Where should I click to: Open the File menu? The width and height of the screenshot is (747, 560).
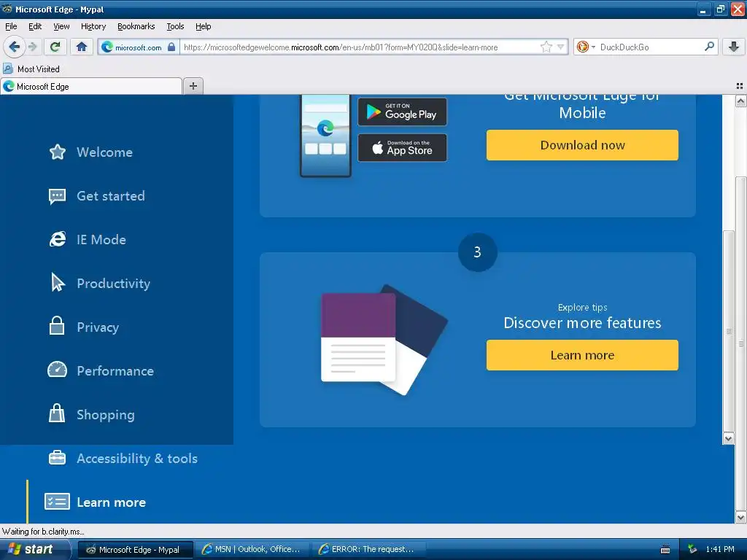(x=11, y=26)
